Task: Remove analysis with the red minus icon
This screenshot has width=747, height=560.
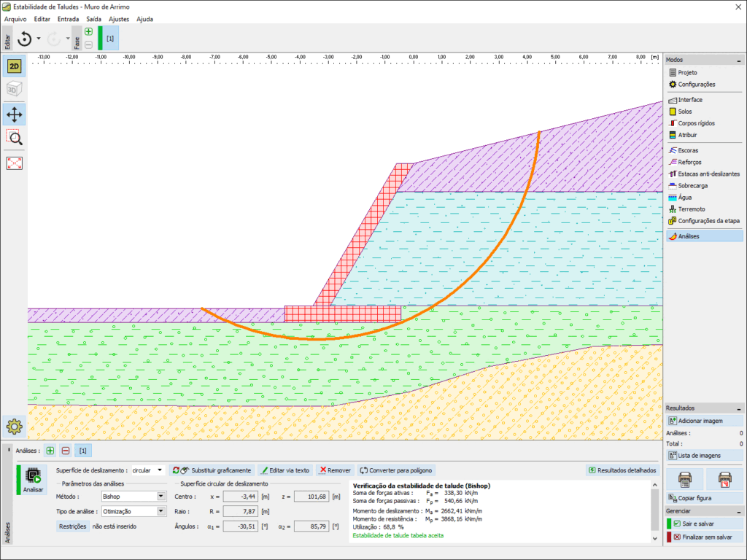Action: (66, 451)
